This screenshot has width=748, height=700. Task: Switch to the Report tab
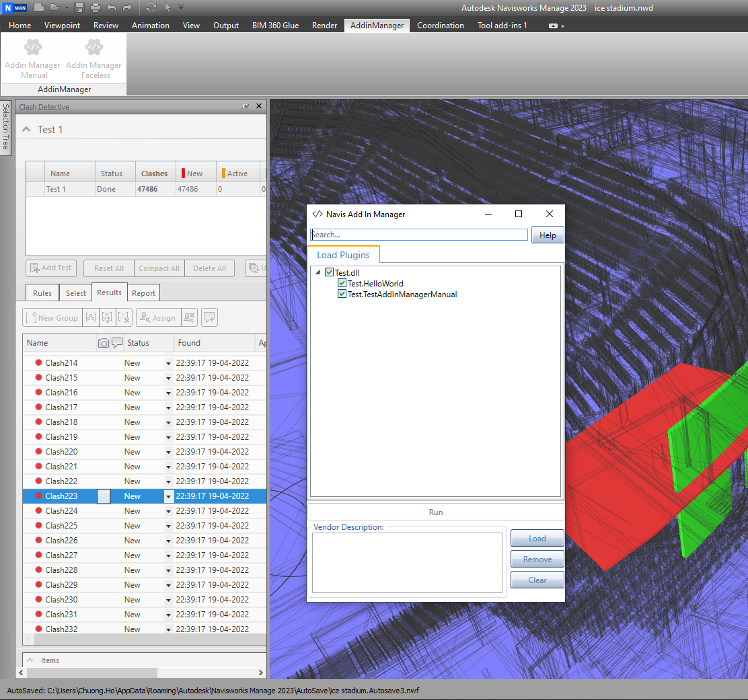pyautogui.click(x=143, y=293)
